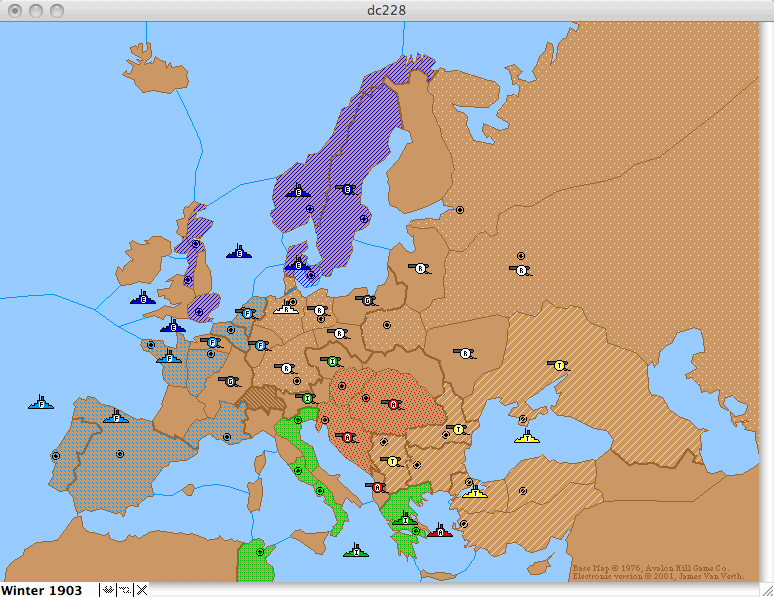The image size is (774, 597).
Task: Click the first diamond-pattern icon in status bar
Action: point(108,590)
